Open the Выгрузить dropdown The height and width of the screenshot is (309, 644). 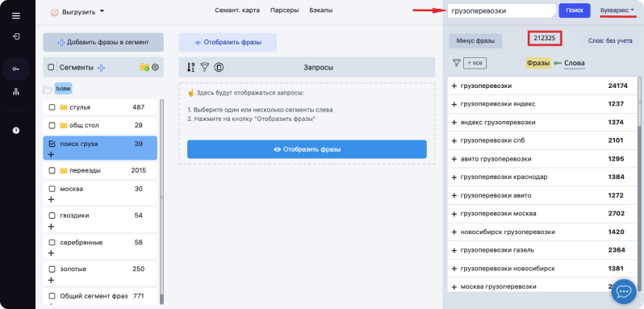pyautogui.click(x=77, y=12)
